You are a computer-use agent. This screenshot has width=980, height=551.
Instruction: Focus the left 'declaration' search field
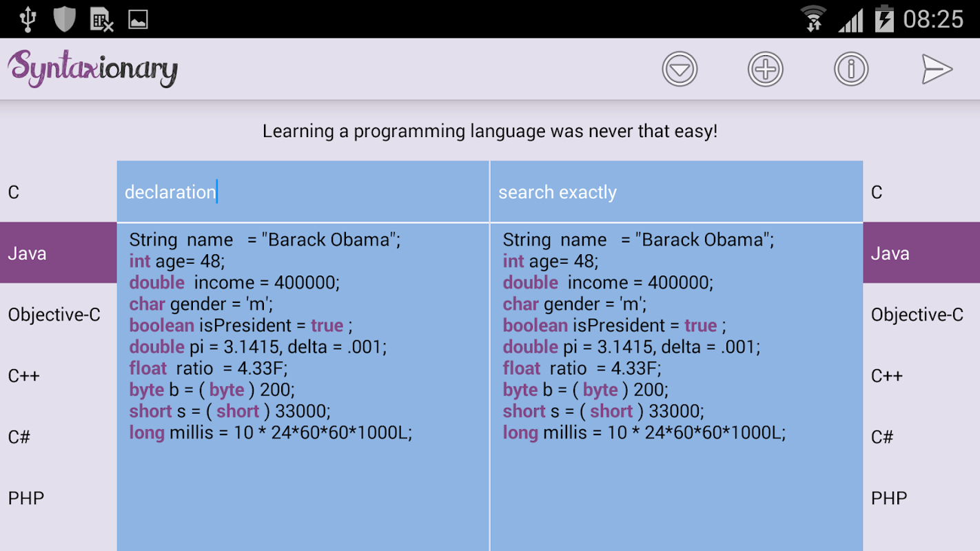(x=303, y=192)
